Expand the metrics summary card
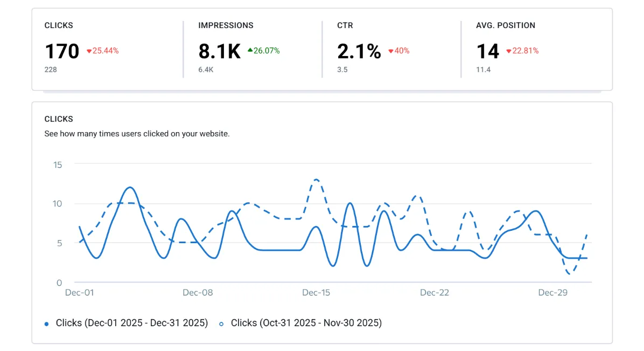The image size is (644, 351). tap(323, 49)
